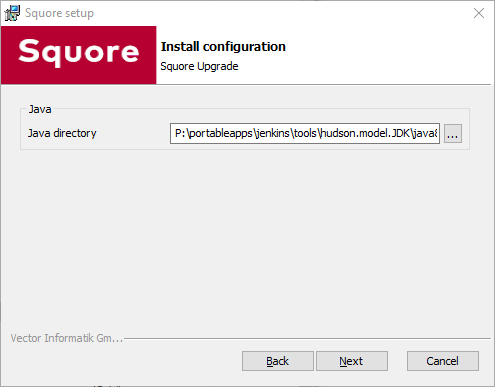Open the browse dialog with the ellipsis button
The height and width of the screenshot is (387, 495).
point(453,133)
